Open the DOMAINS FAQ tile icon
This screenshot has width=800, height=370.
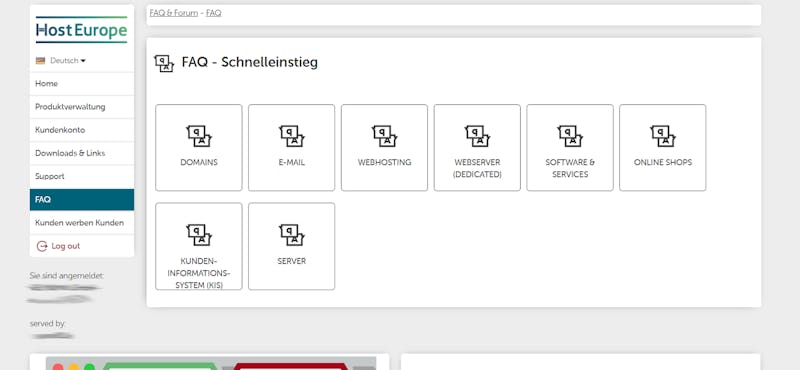(198, 136)
